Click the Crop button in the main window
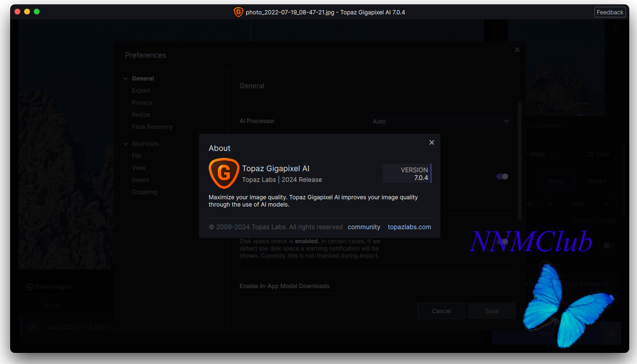Image resolution: width=637 pixels, height=364 pixels. 599,154
